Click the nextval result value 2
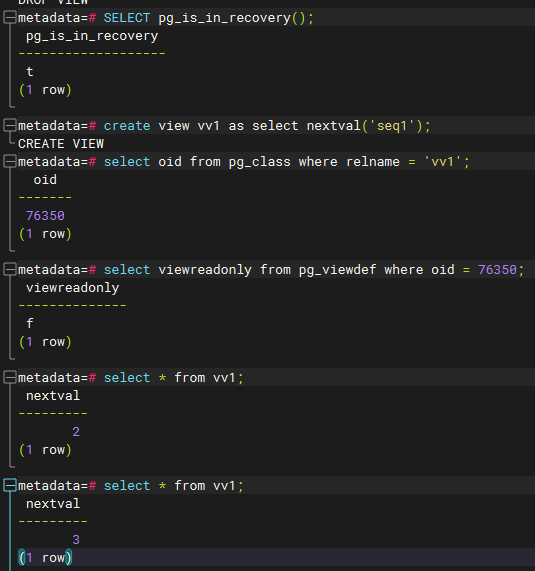Viewport: 535px width, 571px height. 76,432
